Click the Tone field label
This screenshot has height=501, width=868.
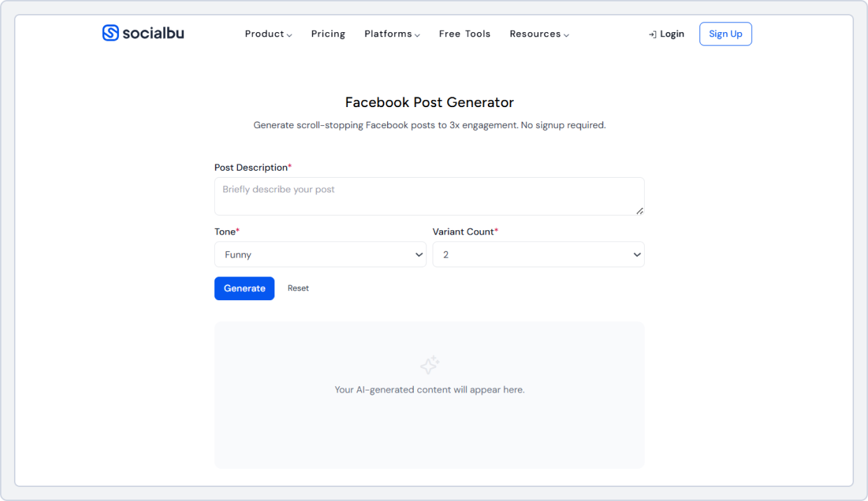227,232
